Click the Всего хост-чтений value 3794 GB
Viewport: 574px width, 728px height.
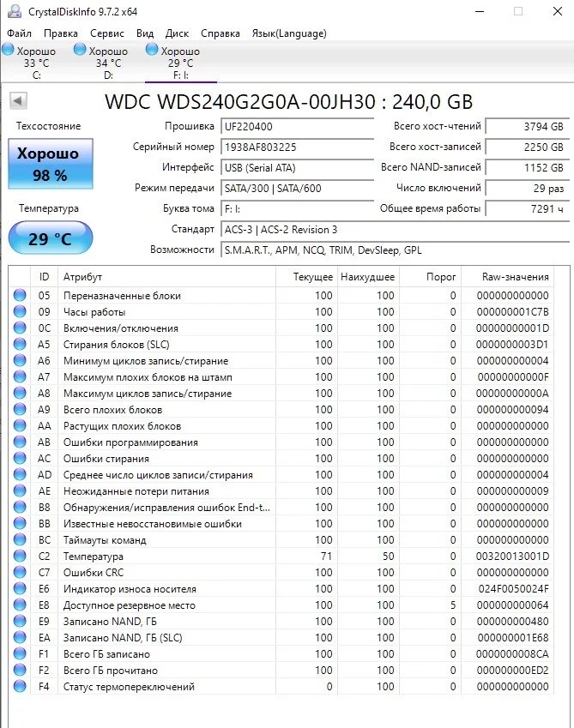tap(528, 126)
